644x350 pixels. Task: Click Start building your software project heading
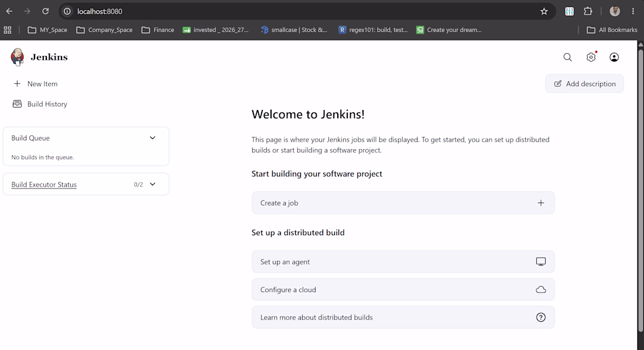tap(317, 174)
